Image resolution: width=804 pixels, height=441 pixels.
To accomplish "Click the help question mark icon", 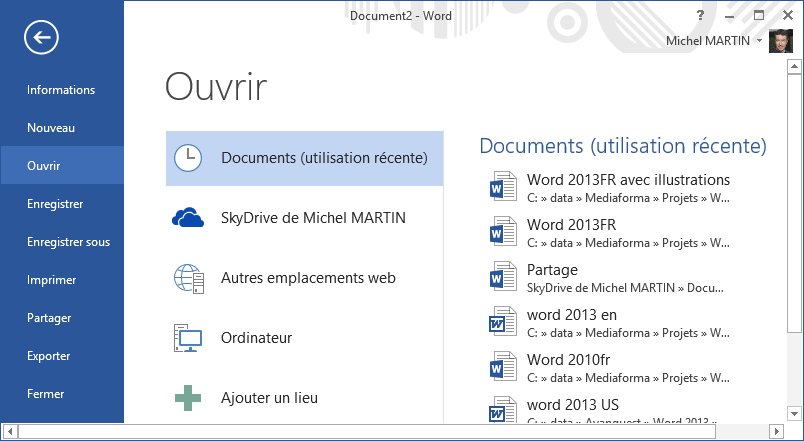I will tap(701, 15).
